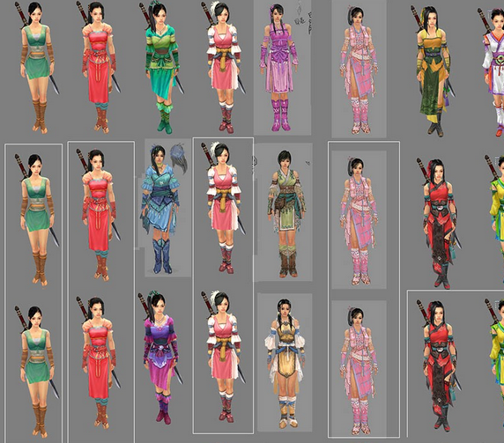
Task: Select the bottom-row pale pink slit-skirt character
Action: pyautogui.click(x=359, y=371)
